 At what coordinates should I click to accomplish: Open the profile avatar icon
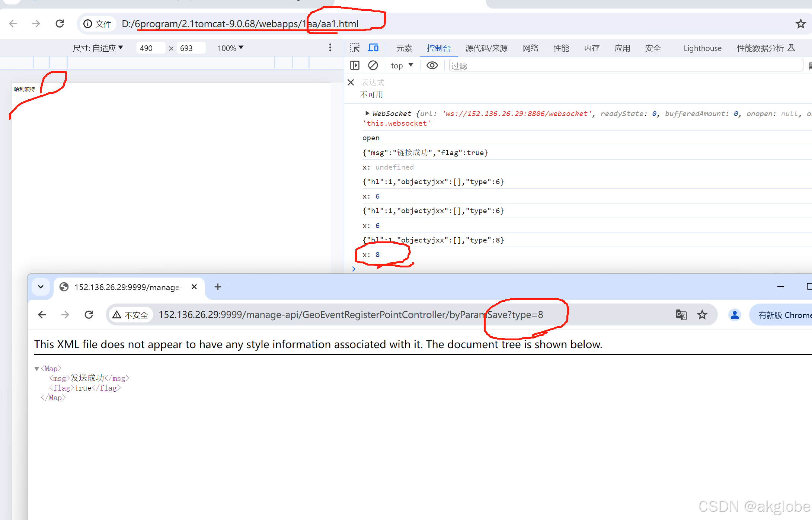pyautogui.click(x=734, y=315)
